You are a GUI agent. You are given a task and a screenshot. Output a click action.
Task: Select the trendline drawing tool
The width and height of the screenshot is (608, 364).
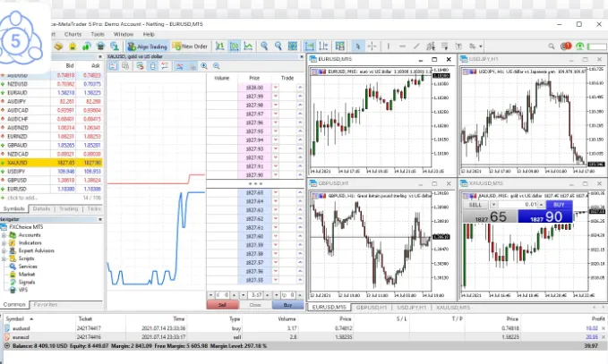point(416,47)
